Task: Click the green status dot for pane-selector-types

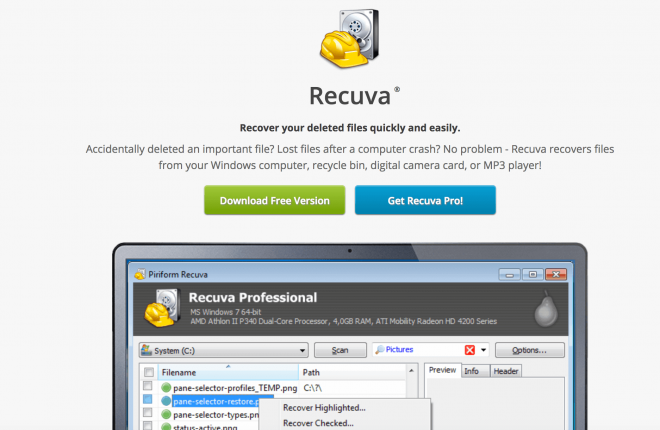Action: click(x=166, y=414)
